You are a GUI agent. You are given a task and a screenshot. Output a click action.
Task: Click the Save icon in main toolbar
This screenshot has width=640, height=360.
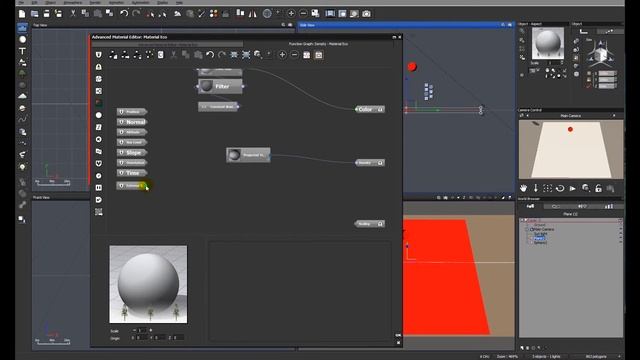(47, 14)
